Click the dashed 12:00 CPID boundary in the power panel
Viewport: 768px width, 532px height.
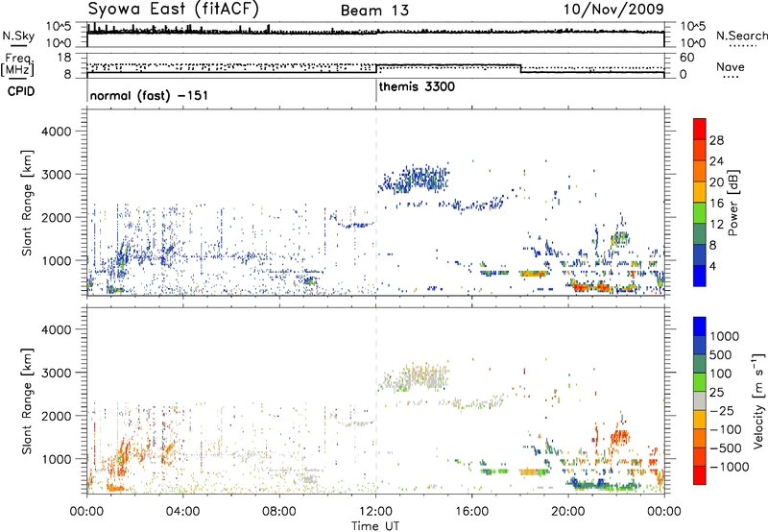(x=376, y=203)
